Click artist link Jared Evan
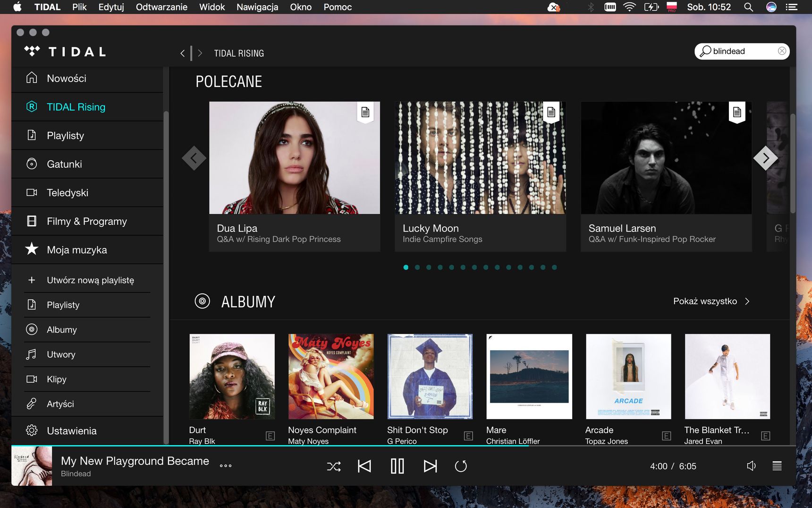Screen dimensions: 812x508 pyautogui.click(x=703, y=441)
